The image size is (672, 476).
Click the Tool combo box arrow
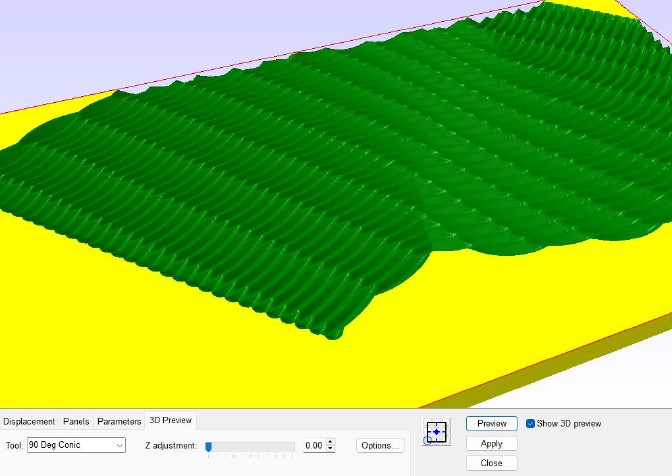point(120,445)
